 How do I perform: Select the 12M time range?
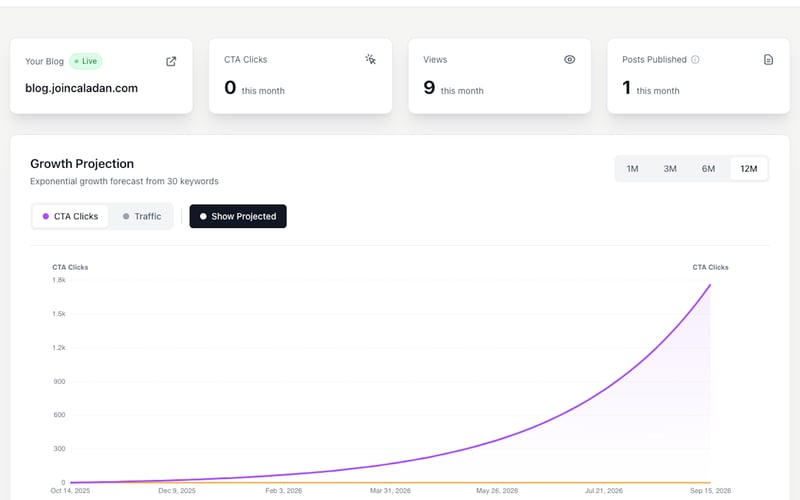click(x=748, y=169)
